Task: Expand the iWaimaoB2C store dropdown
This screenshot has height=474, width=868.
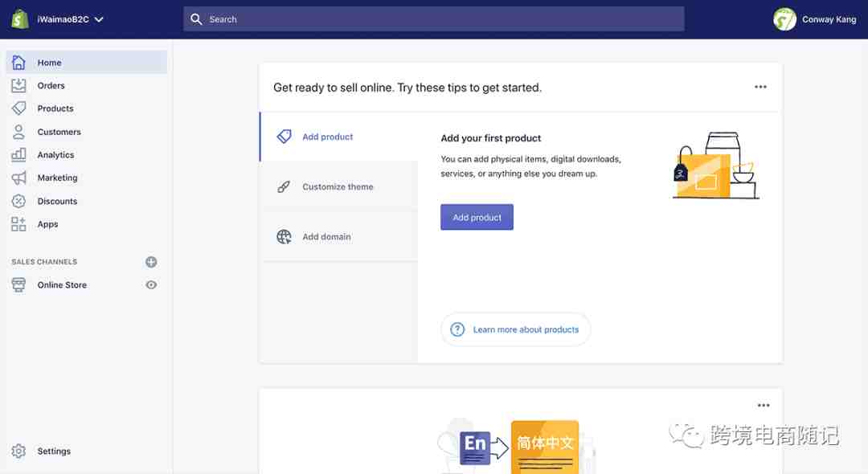Action: [x=99, y=19]
